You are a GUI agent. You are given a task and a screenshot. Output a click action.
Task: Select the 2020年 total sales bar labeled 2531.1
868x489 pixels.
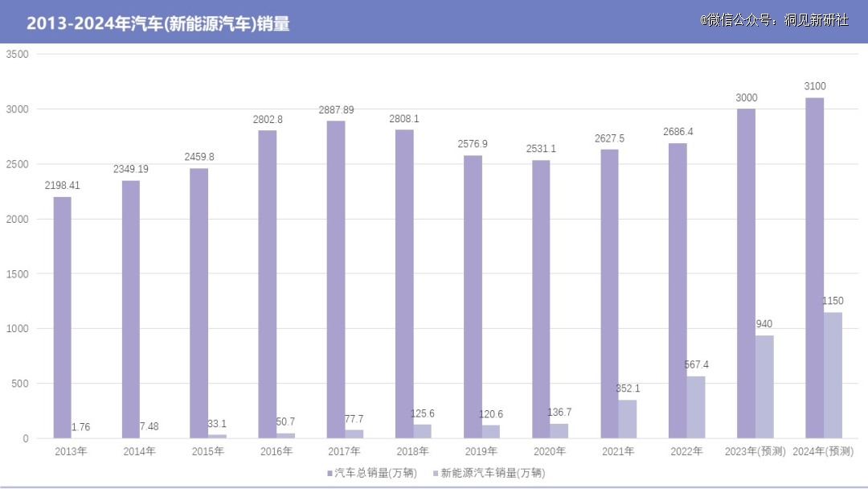pyautogui.click(x=542, y=300)
